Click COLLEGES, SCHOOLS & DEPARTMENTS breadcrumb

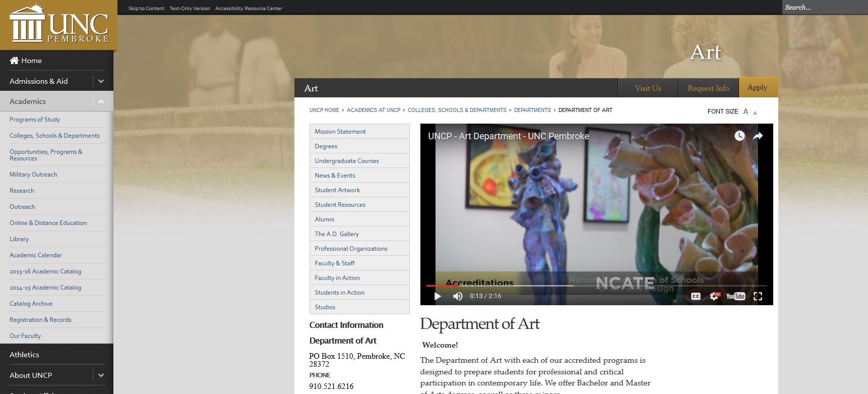(457, 110)
